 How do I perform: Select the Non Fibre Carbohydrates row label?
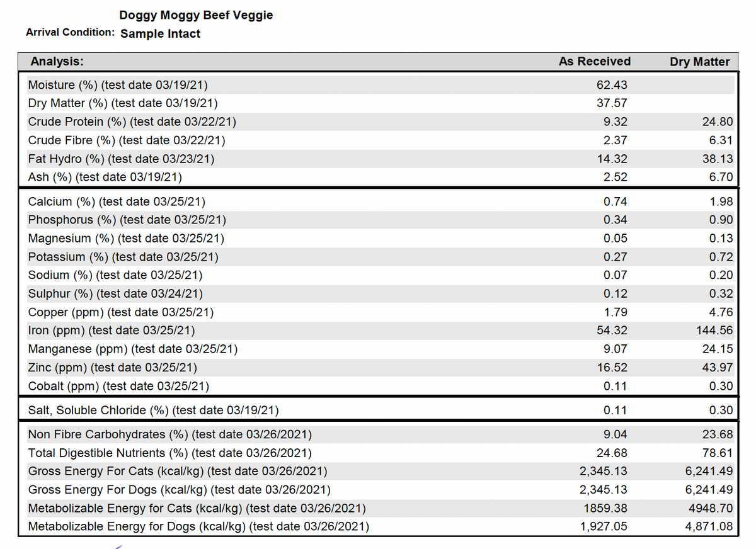[170, 434]
